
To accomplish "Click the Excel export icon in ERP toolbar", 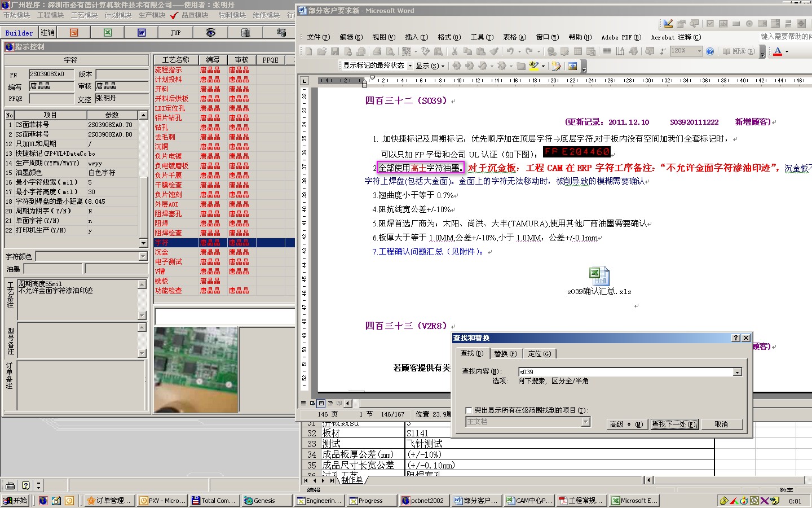I will 108,33.
